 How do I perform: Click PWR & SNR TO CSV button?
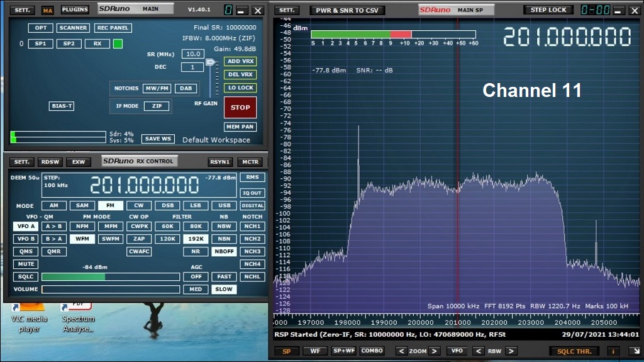tap(347, 10)
